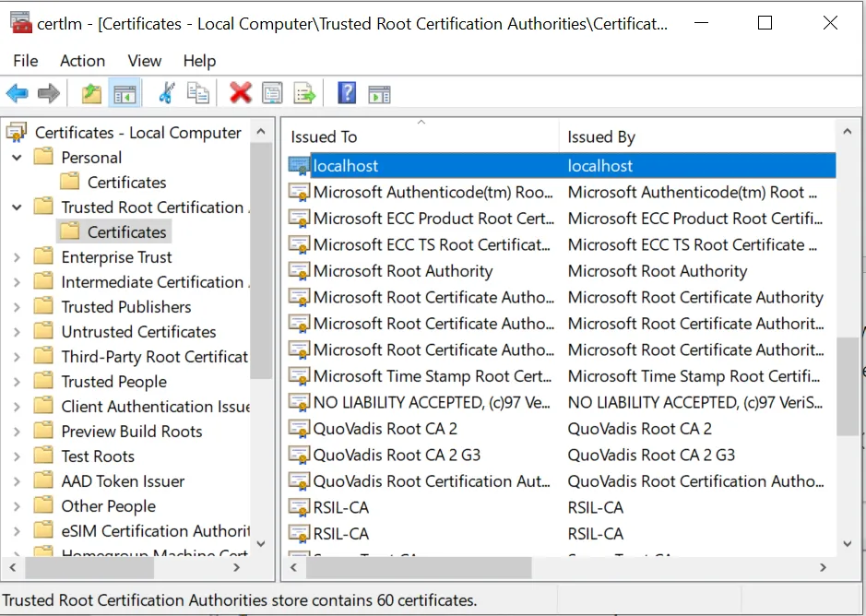Click the Copy toolbar icon
The image size is (866, 616).
pyautogui.click(x=197, y=93)
